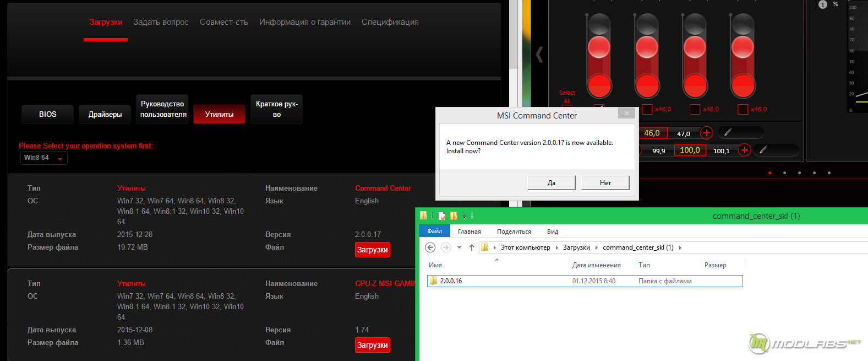Click the first red vertical slider in Command Center

(599, 56)
